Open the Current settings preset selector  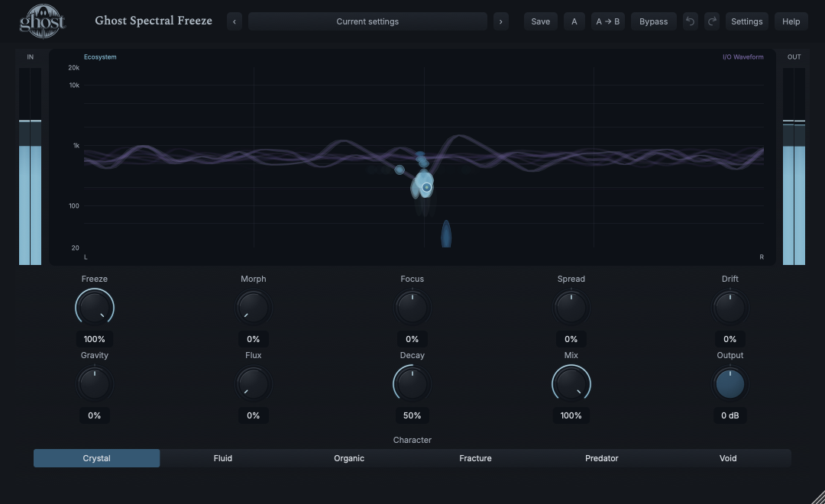367,21
